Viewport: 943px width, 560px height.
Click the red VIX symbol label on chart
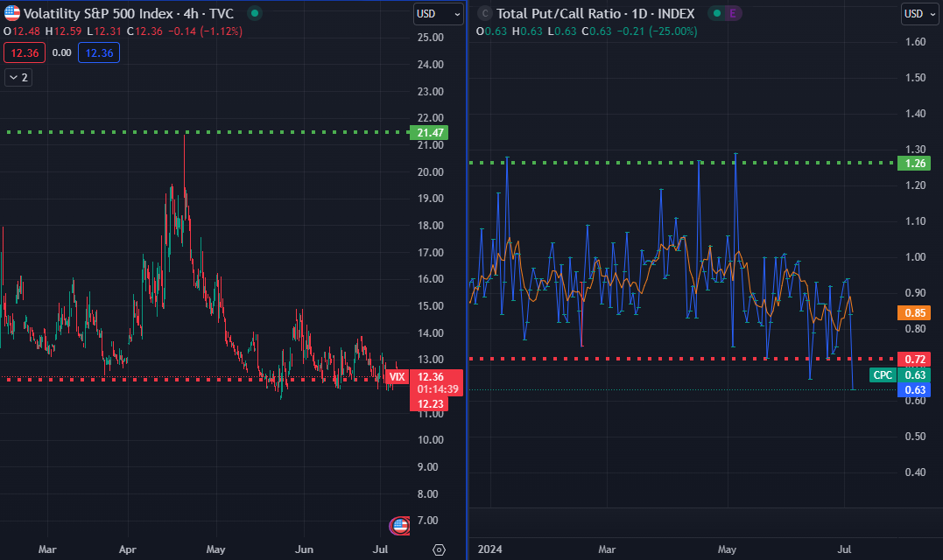tap(397, 377)
